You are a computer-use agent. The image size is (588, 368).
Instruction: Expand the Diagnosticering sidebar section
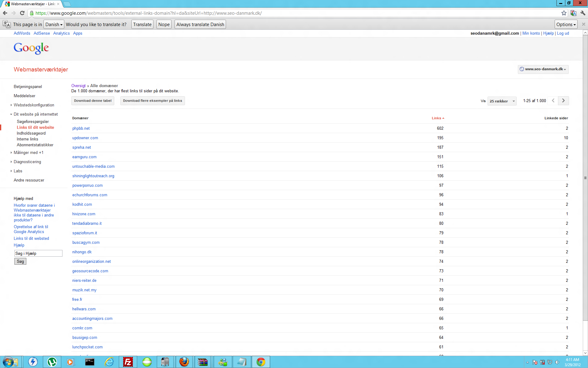27,162
